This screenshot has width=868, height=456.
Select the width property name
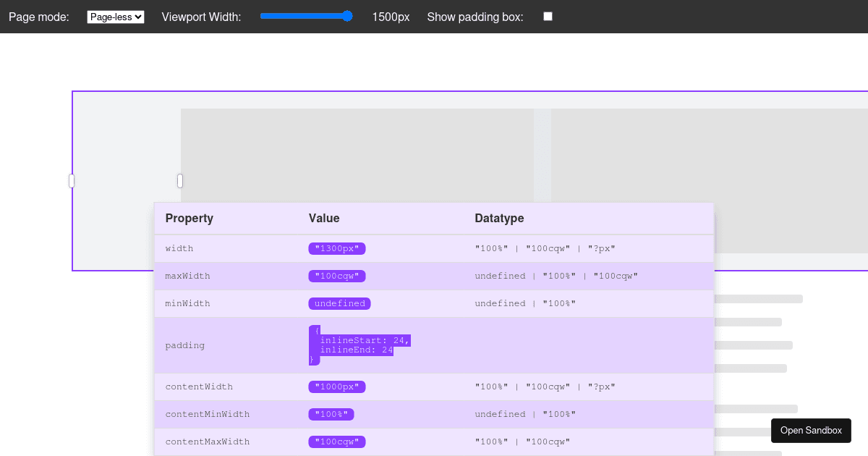tap(179, 248)
